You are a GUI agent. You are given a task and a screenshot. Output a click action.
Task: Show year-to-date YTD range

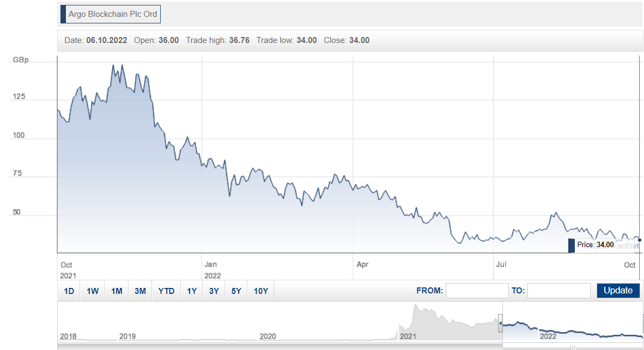[x=166, y=291]
